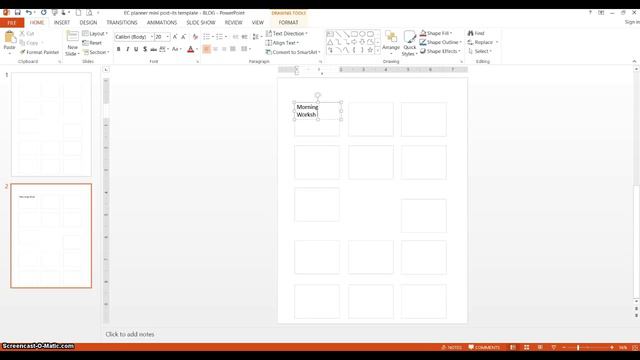Image resolution: width=640 pixels, height=360 pixels.
Task: Open Shape Outline dropdown
Action: point(441,42)
